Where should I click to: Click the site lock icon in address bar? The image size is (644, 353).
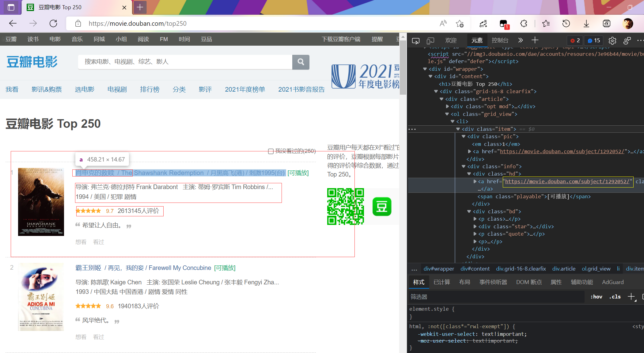(78, 24)
